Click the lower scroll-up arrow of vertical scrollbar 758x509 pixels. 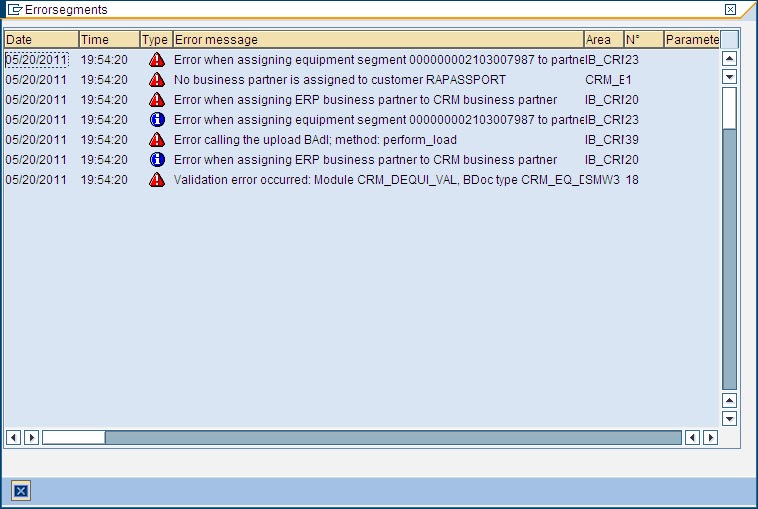click(729, 400)
